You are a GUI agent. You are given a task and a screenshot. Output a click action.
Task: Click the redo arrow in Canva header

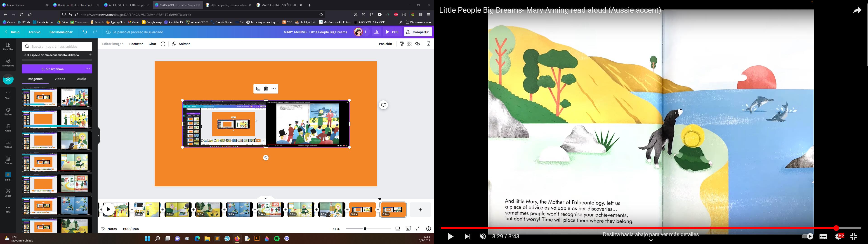pyautogui.click(x=95, y=32)
